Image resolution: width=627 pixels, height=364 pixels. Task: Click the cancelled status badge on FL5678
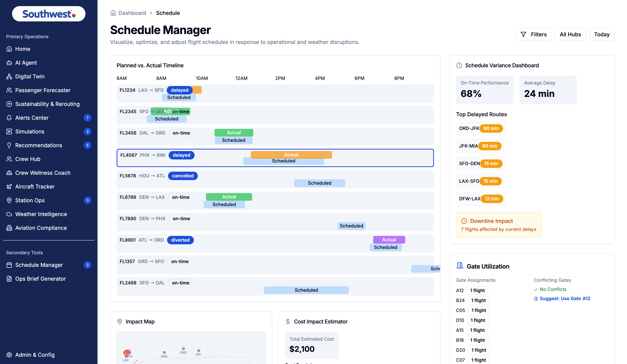tap(183, 176)
